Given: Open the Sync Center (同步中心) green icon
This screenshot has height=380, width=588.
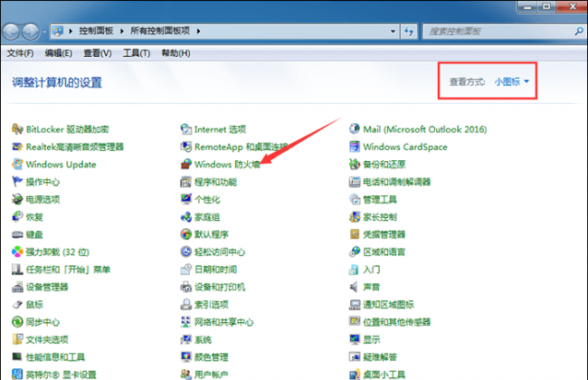Looking at the screenshot, I should (x=17, y=322).
